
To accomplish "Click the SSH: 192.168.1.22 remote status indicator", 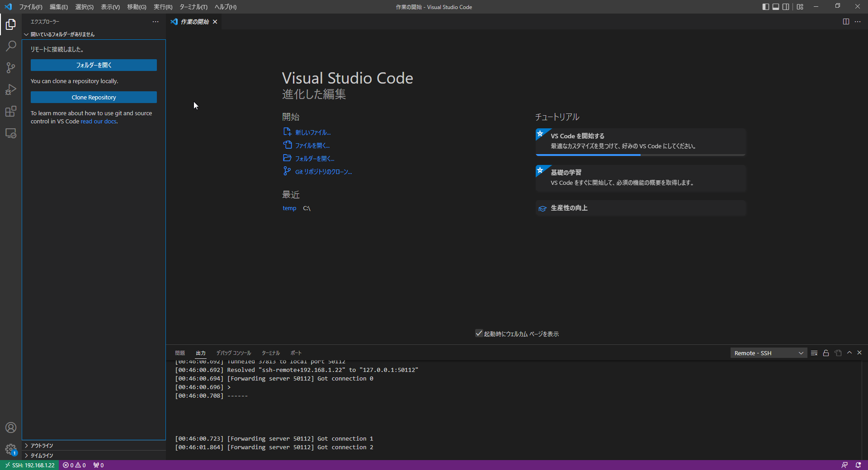I will click(29, 465).
